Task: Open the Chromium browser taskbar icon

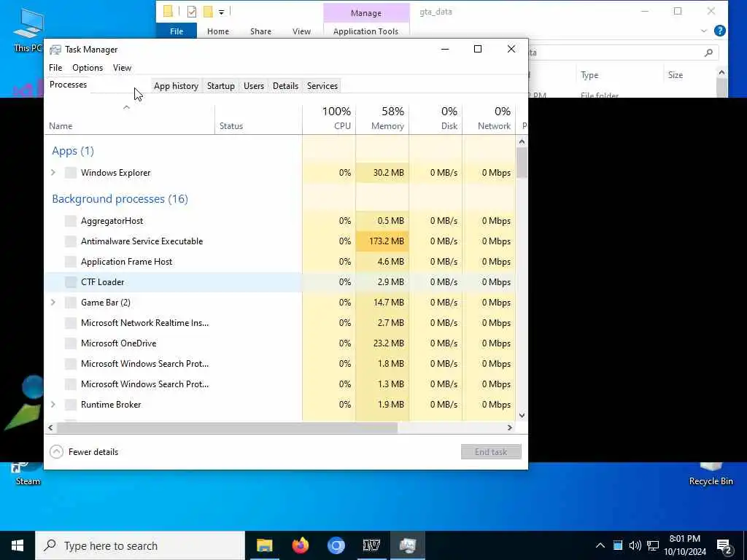Action: (336, 545)
